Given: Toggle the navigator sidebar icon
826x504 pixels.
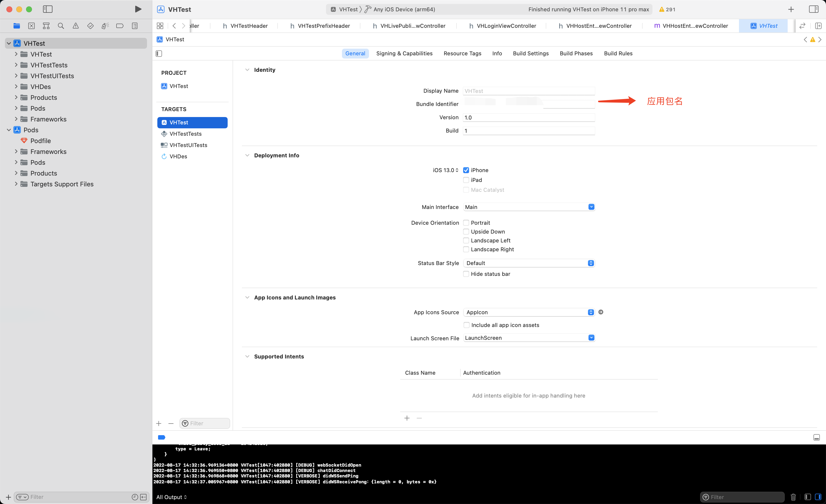Looking at the screenshot, I should point(48,9).
